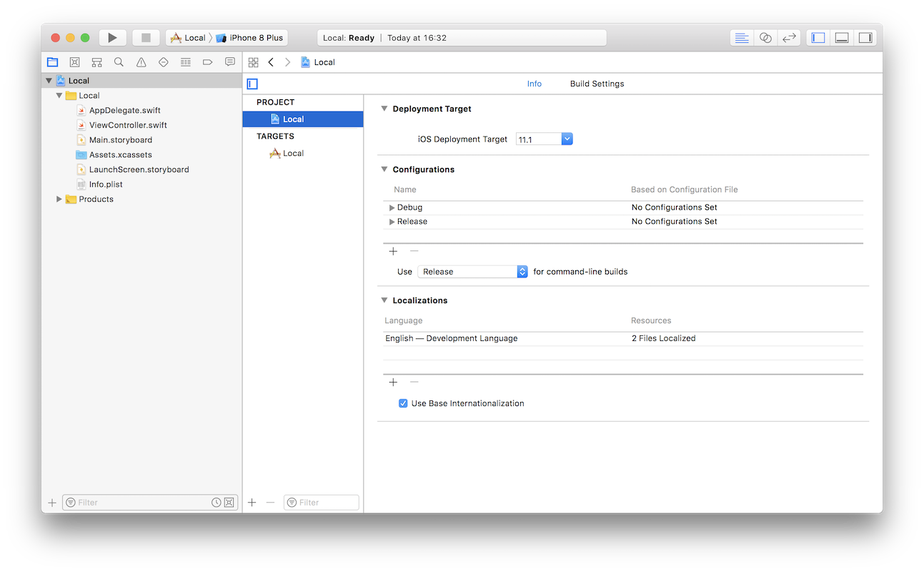Toggle the Utilities inspector panel
Screen dimensions: 924x572
click(x=865, y=36)
